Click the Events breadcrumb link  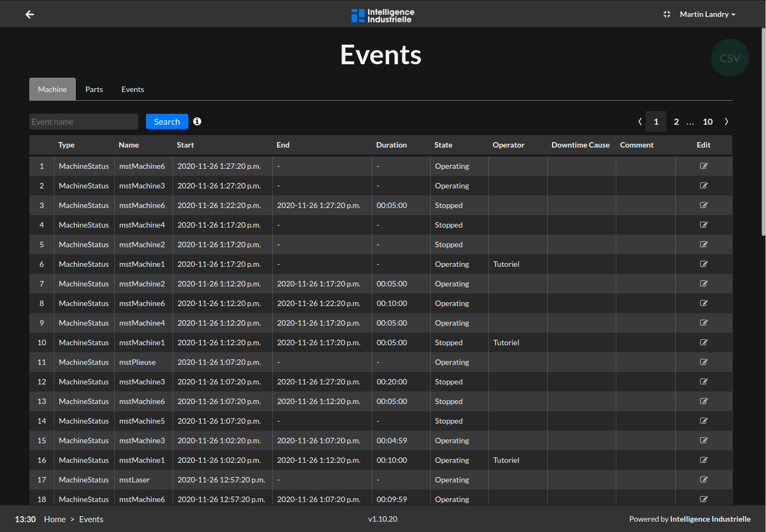pyautogui.click(x=91, y=519)
